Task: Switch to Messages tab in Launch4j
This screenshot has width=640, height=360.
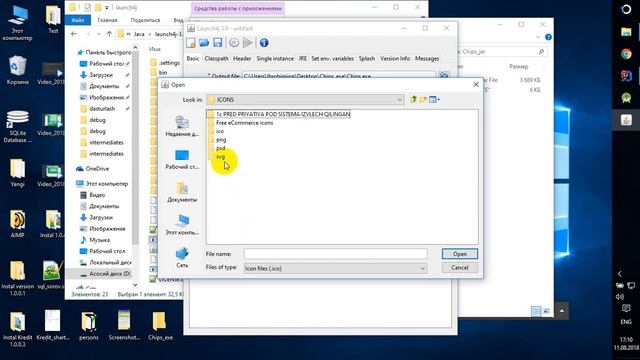Action: (427, 59)
